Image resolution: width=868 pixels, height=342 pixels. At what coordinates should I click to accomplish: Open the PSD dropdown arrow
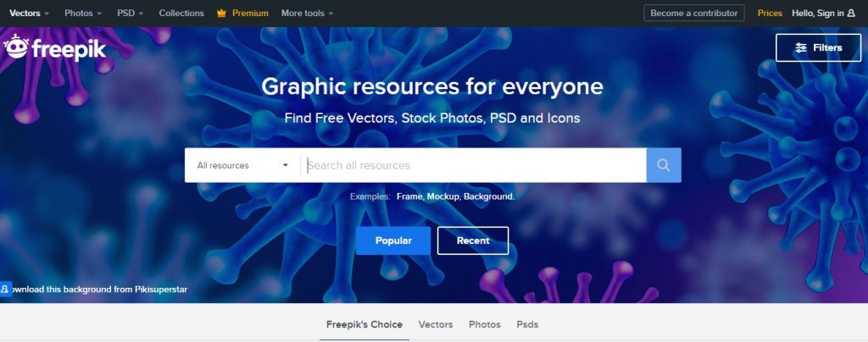point(142,14)
